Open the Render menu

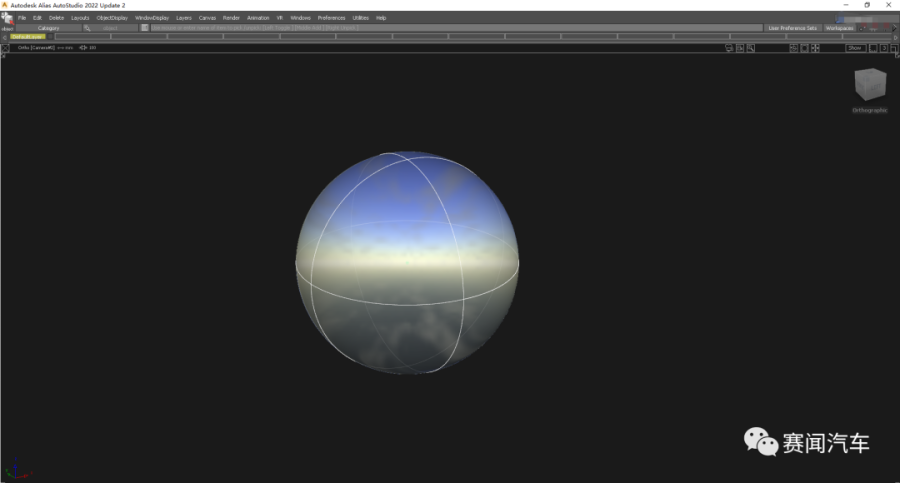[231, 18]
